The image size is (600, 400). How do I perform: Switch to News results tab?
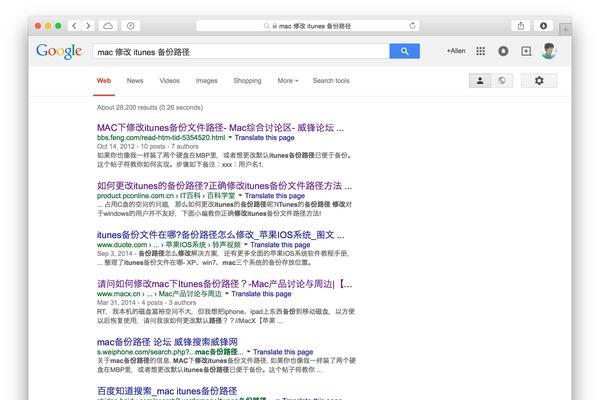(135, 80)
